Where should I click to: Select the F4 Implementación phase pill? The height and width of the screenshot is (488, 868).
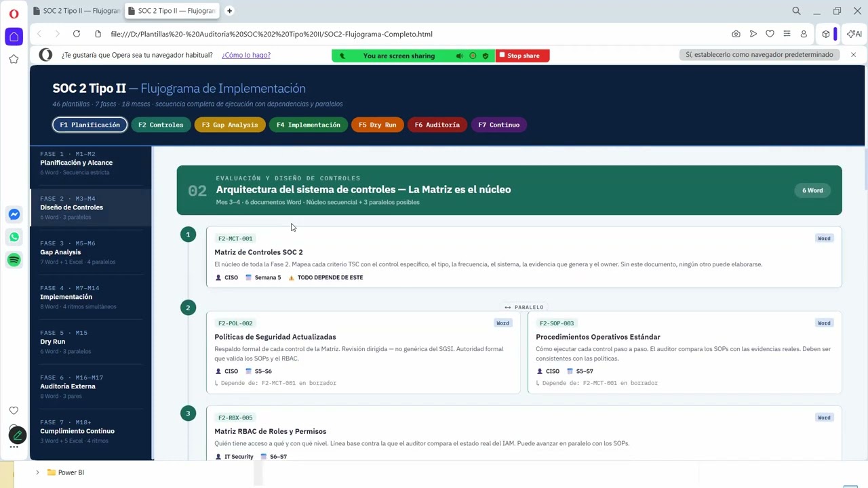click(x=309, y=125)
